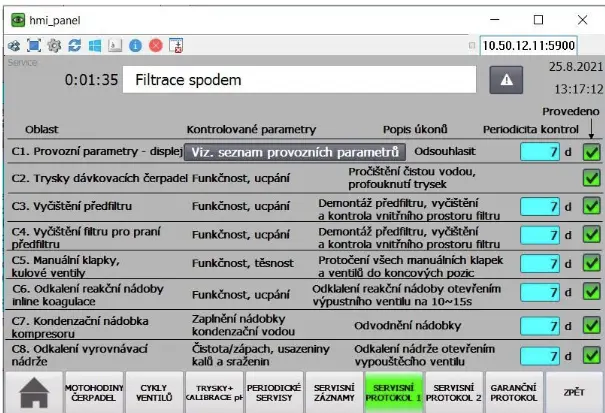
Task: Open the Cykly ventilů tab
Action: (154, 392)
